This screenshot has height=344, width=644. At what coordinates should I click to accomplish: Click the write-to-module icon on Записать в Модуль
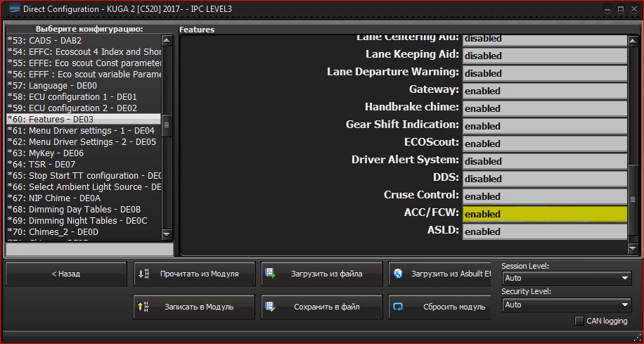coord(143,307)
